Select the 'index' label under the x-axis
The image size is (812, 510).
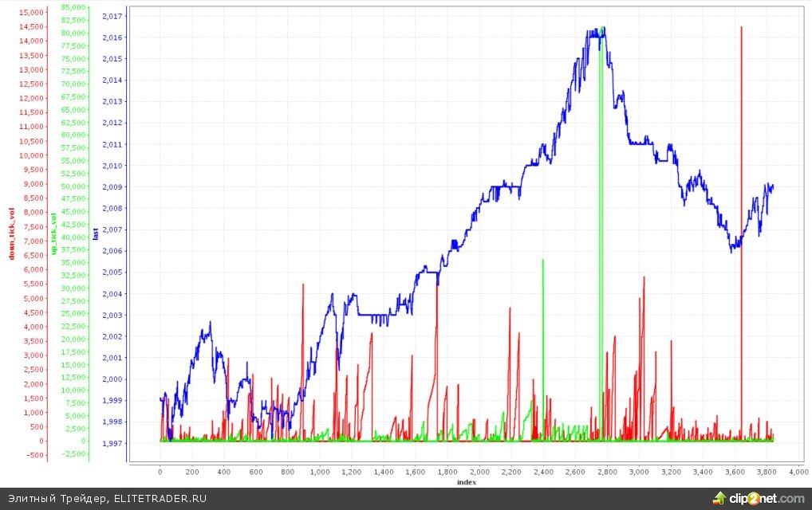(466, 482)
